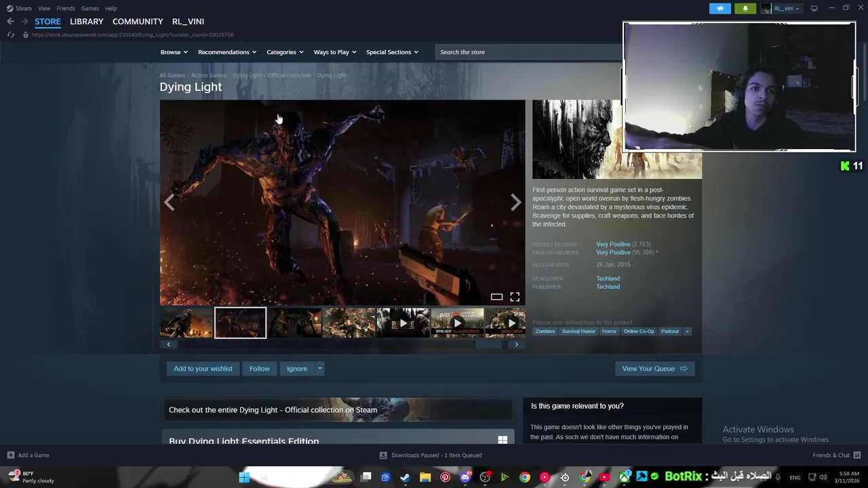Click View Your Queue button
Viewport: 868px width, 488px height.
pos(654,369)
